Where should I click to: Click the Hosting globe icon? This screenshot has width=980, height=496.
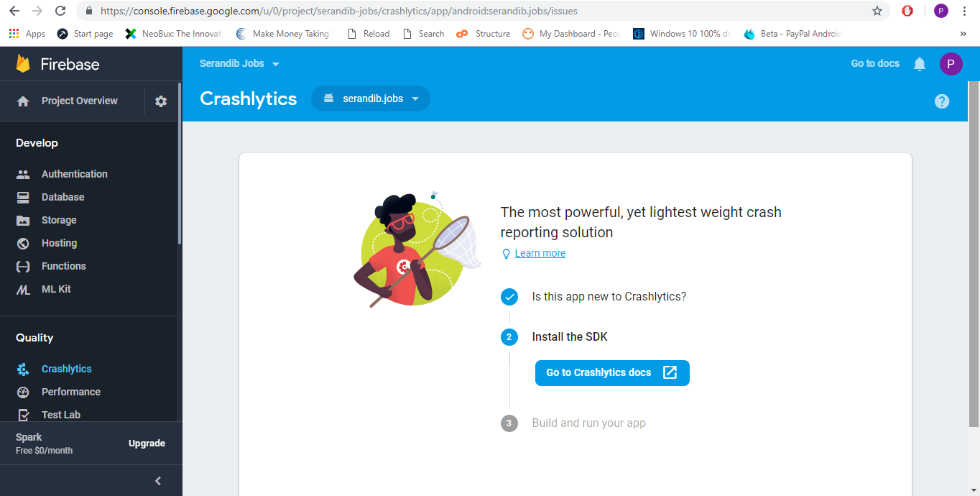(23, 243)
